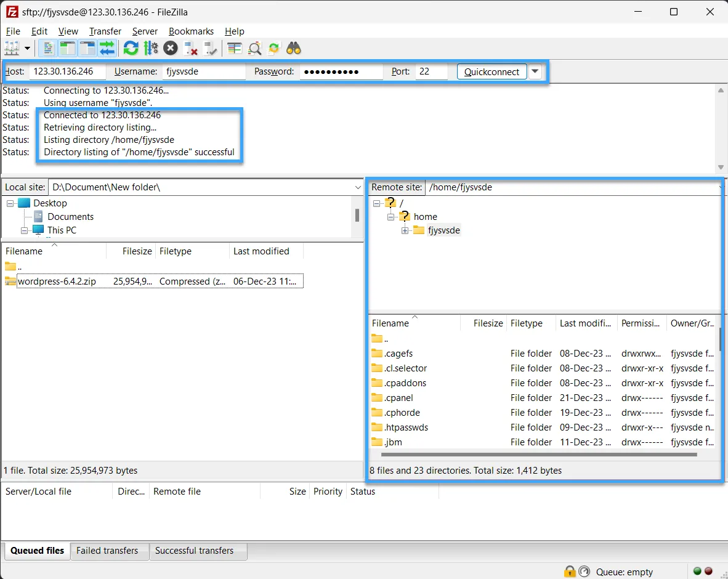Click speed limits indicator icon
Viewport: 728px width, 579px height.
point(584,572)
